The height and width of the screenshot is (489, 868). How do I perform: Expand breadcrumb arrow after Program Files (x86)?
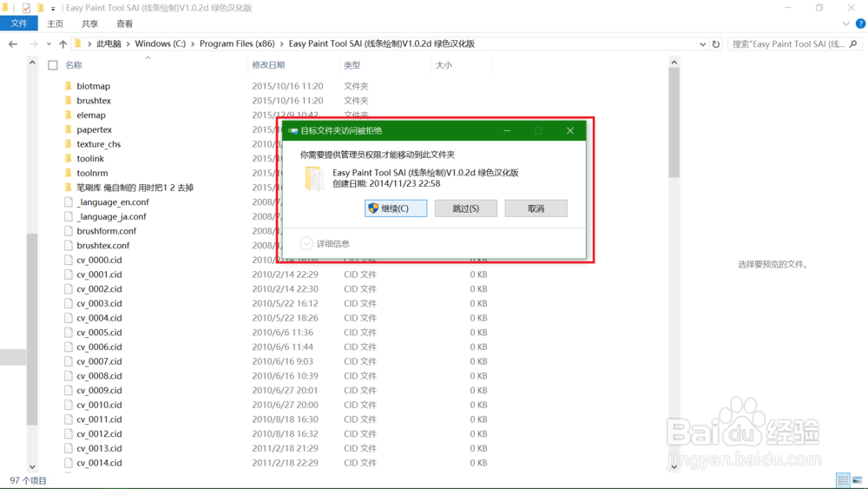[282, 43]
